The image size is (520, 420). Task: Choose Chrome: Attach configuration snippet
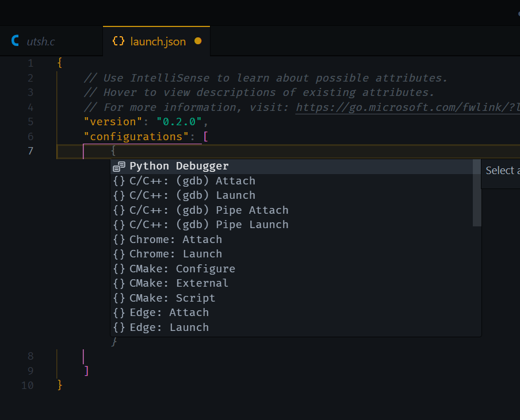pos(175,240)
